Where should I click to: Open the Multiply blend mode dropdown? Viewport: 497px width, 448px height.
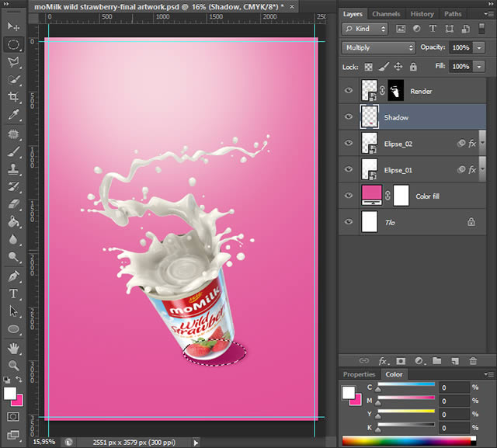click(378, 48)
